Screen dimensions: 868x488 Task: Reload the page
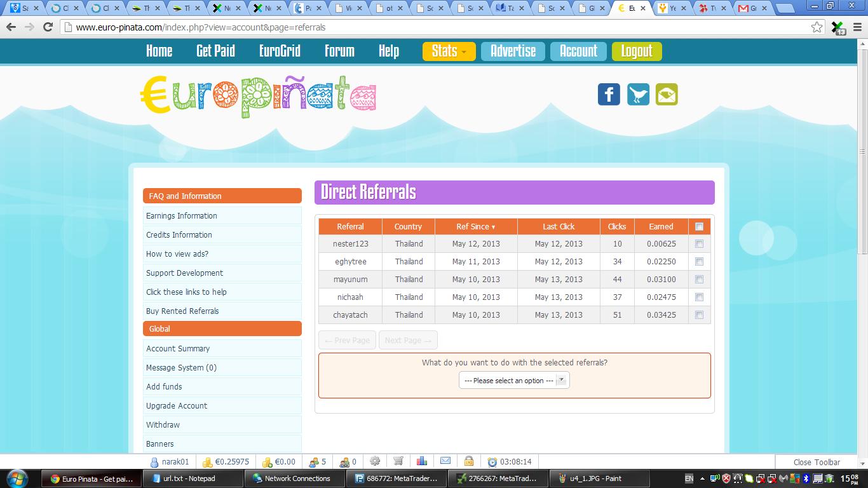click(x=48, y=27)
